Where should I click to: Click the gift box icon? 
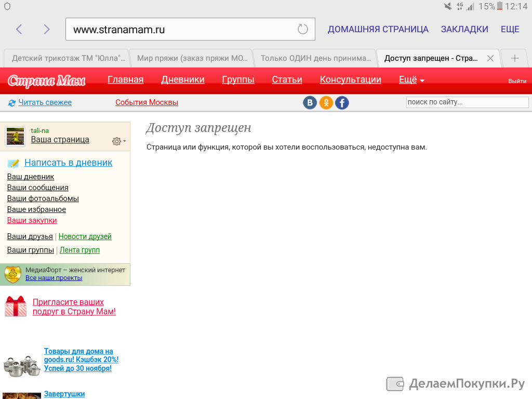pyautogui.click(x=16, y=307)
